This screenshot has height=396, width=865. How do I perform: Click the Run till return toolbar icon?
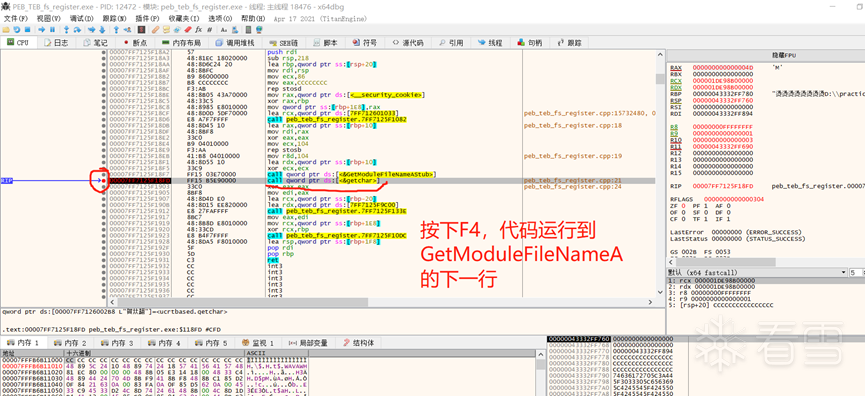tap(116, 29)
